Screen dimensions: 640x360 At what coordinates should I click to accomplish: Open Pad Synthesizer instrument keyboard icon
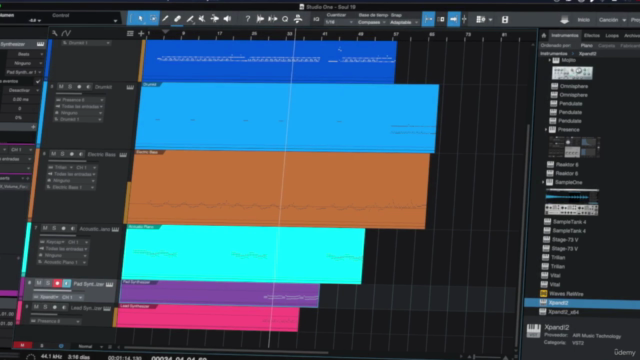(x=109, y=284)
